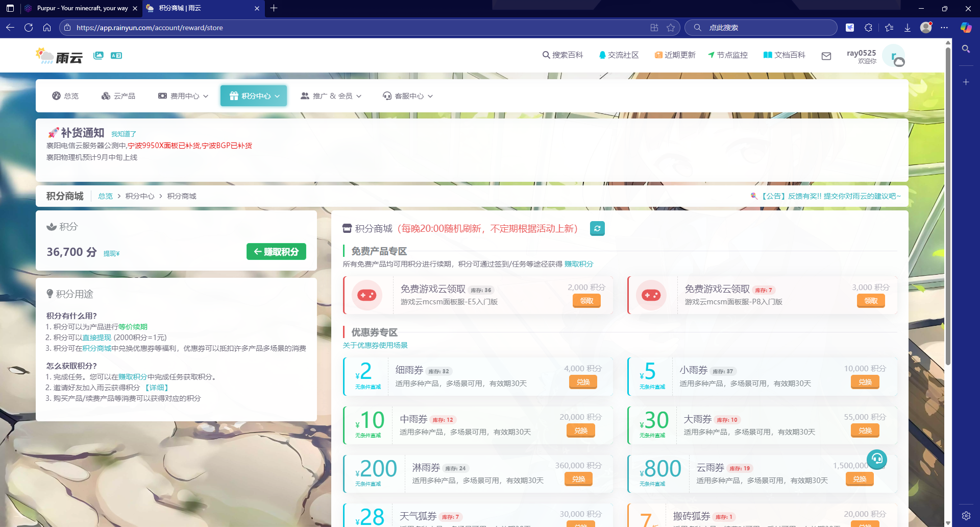Click 赚取积分 link in free product description

pyautogui.click(x=579, y=264)
